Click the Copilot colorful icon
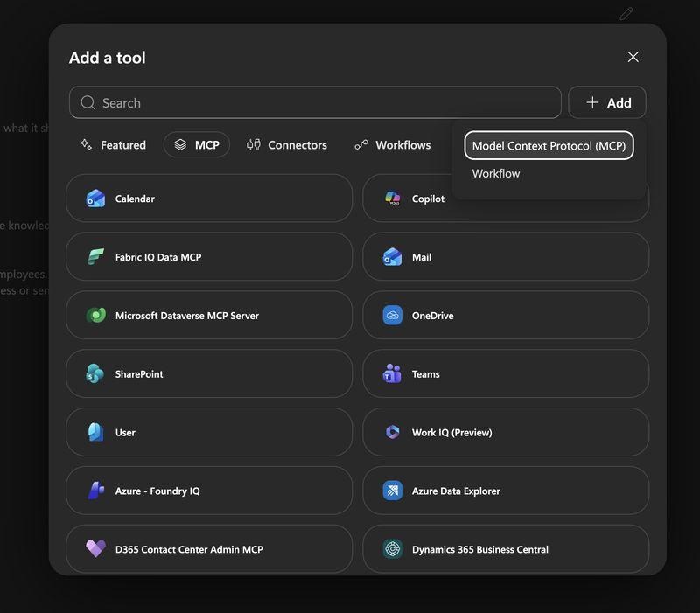The width and height of the screenshot is (700, 613). 392,199
